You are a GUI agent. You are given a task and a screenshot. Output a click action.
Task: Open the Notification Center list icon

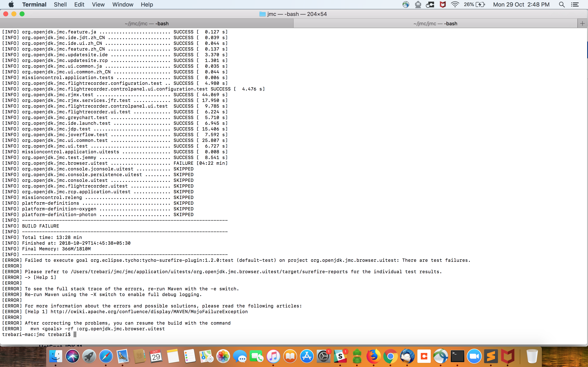[575, 5]
